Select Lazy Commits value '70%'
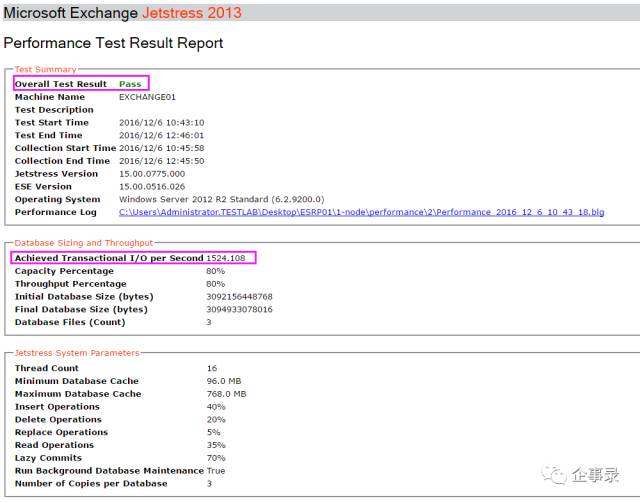 pyautogui.click(x=216, y=458)
